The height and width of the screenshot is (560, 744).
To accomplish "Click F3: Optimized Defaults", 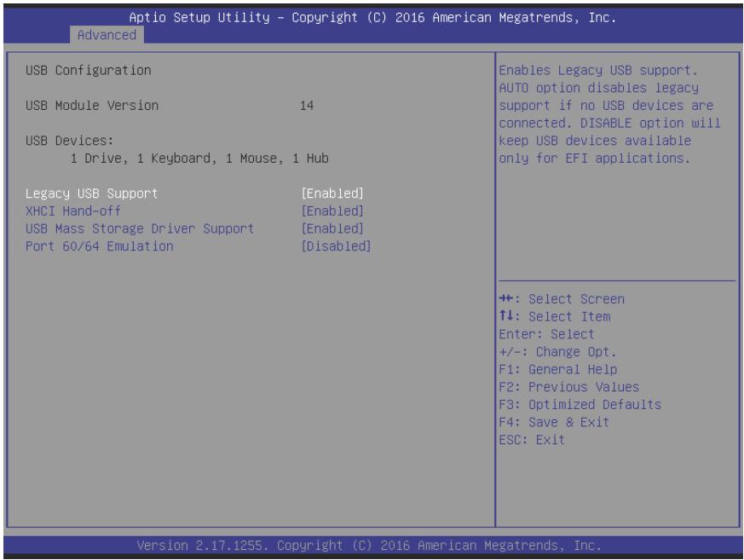I will [x=580, y=404].
